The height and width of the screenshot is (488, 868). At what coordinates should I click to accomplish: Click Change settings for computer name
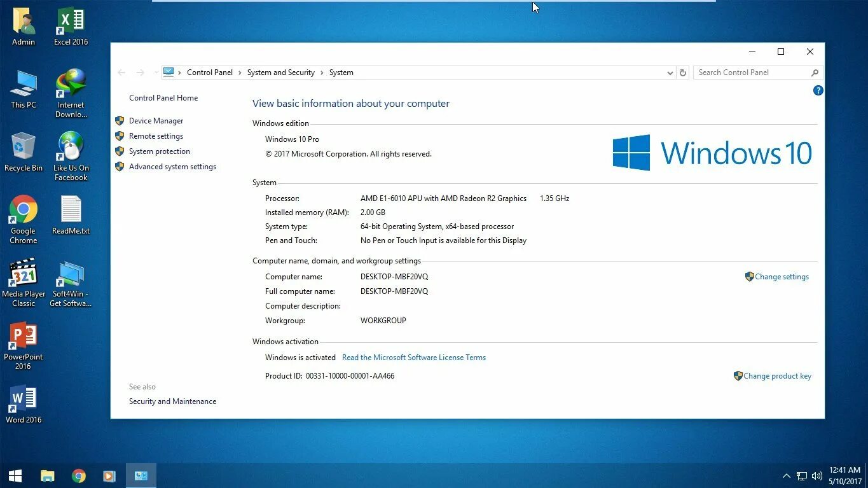click(782, 277)
